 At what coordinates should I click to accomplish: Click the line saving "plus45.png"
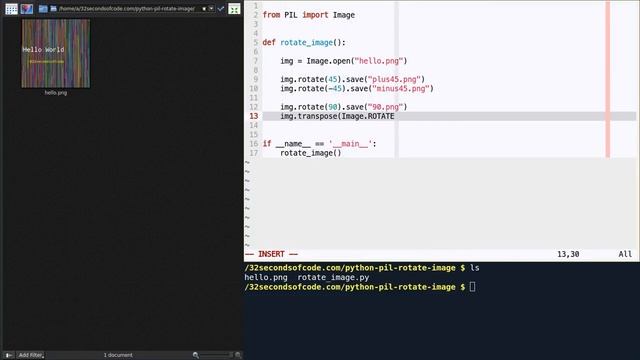[352, 79]
